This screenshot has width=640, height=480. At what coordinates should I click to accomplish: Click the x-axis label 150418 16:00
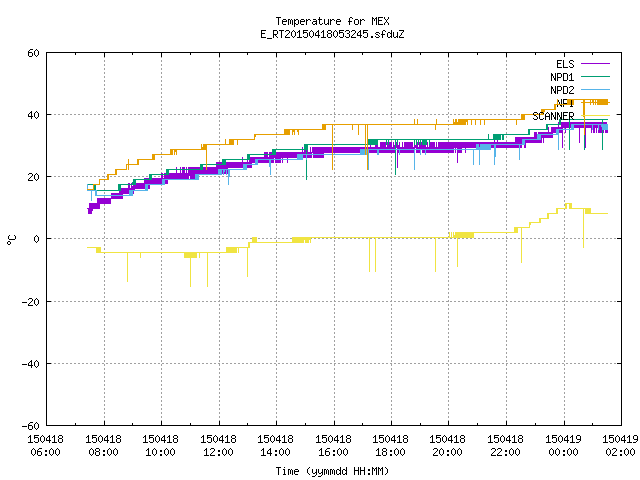[333, 446]
